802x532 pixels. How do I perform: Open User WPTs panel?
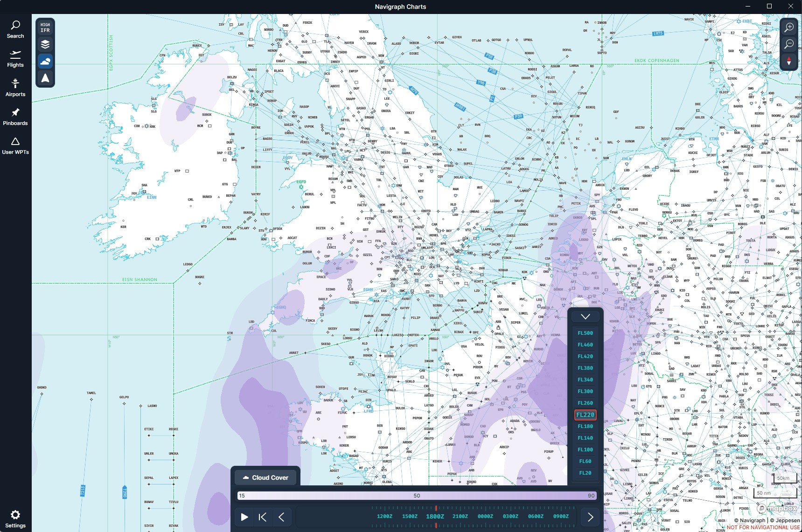tap(15, 146)
